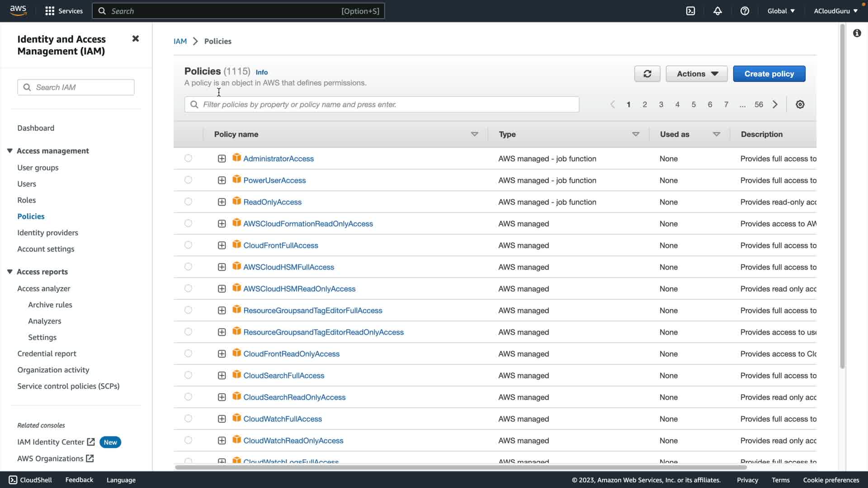
Task: Close the IAM navigation panel
Action: point(135,39)
